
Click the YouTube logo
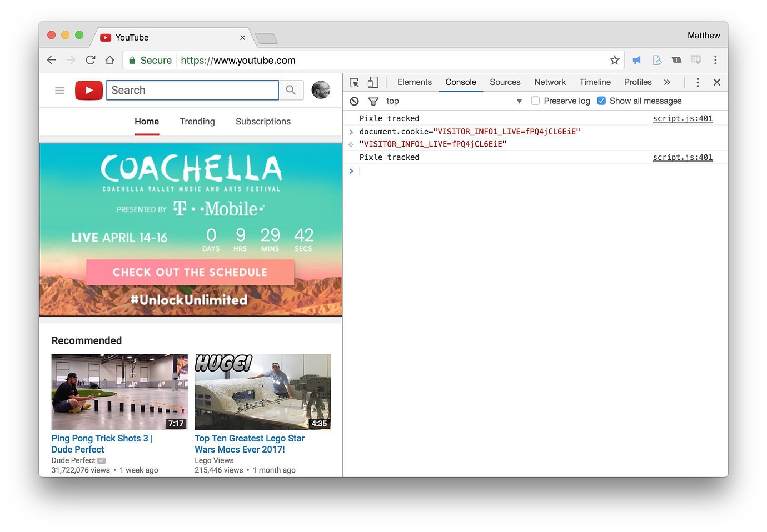[89, 91]
